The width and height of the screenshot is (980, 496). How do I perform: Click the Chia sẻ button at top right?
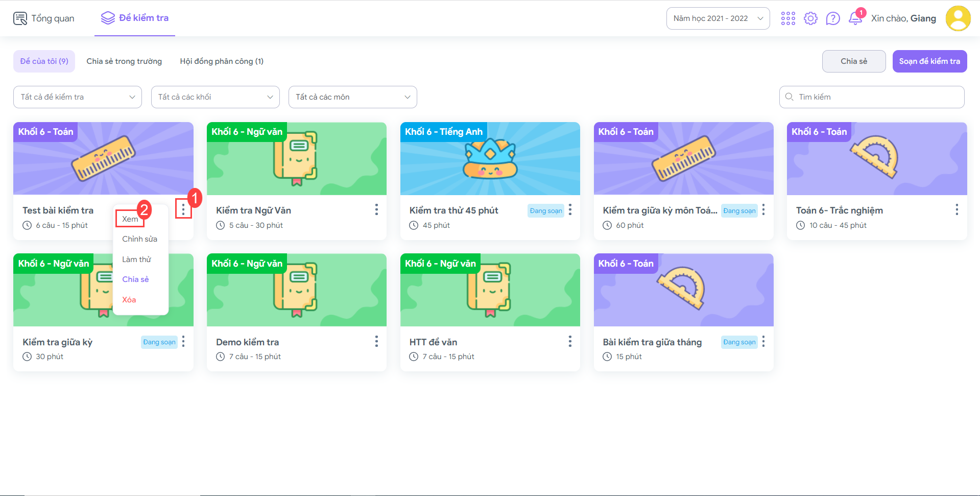854,61
